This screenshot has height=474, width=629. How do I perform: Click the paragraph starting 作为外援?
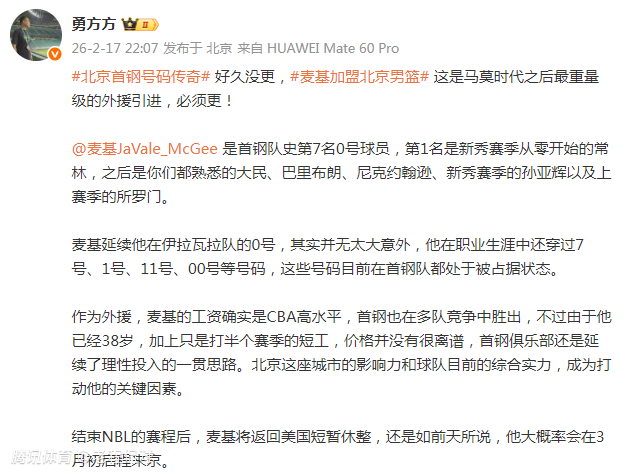[x=341, y=353]
